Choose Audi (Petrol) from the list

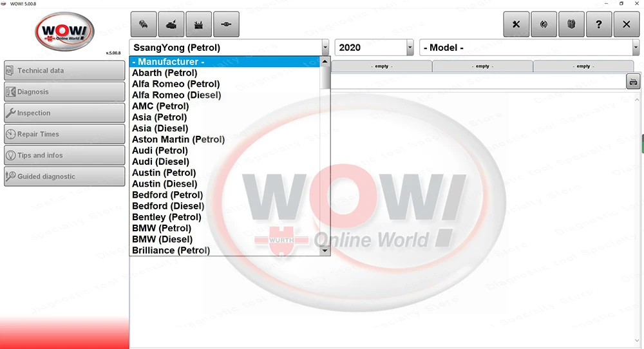(225, 150)
